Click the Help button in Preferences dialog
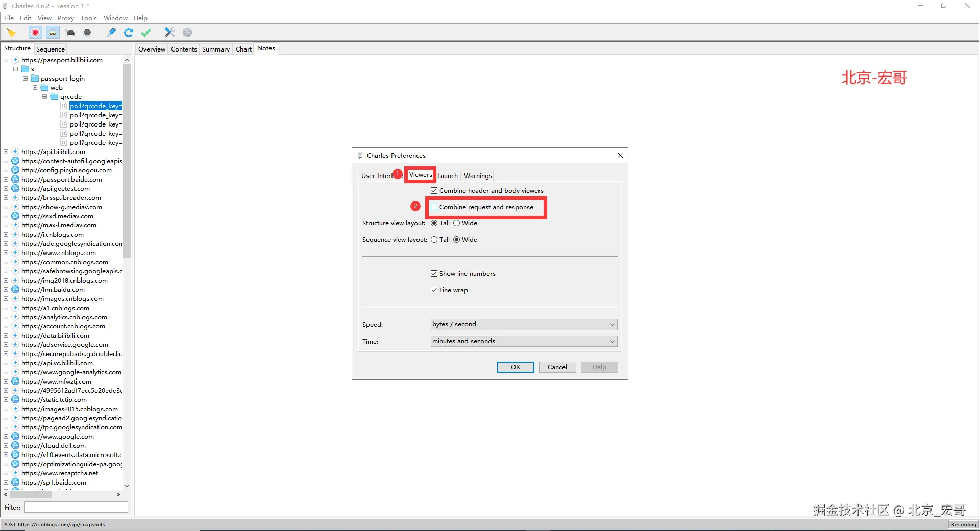This screenshot has height=531, width=980. [x=599, y=367]
